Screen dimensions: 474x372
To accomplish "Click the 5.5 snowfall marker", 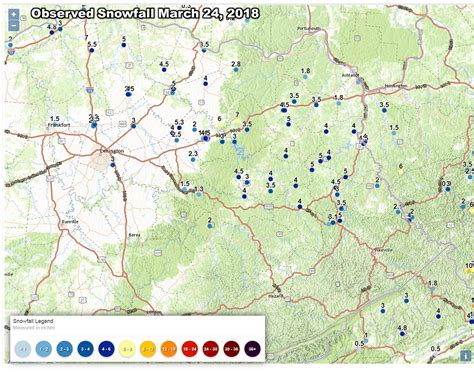I will [92, 50].
